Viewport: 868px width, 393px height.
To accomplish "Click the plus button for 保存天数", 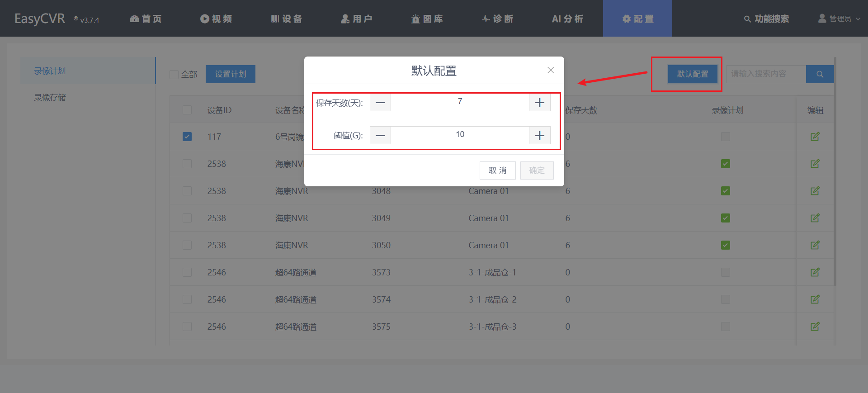I will [x=539, y=103].
